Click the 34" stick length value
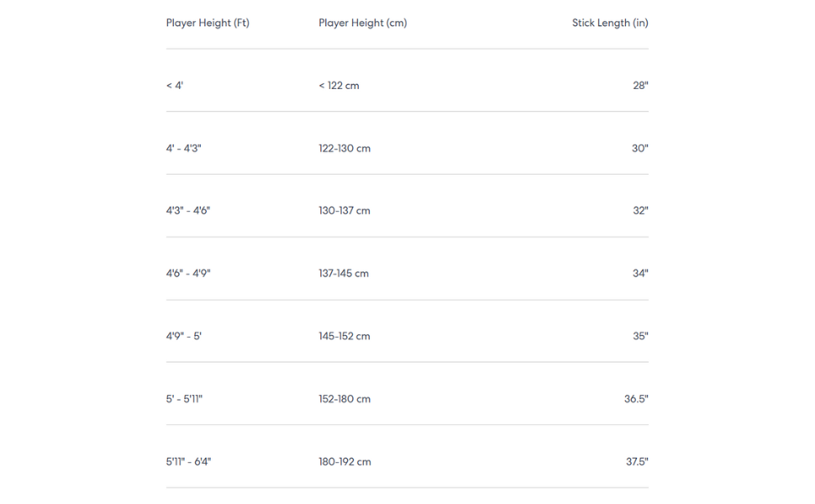Viewport: 815px width, 504px height. pyautogui.click(x=640, y=274)
